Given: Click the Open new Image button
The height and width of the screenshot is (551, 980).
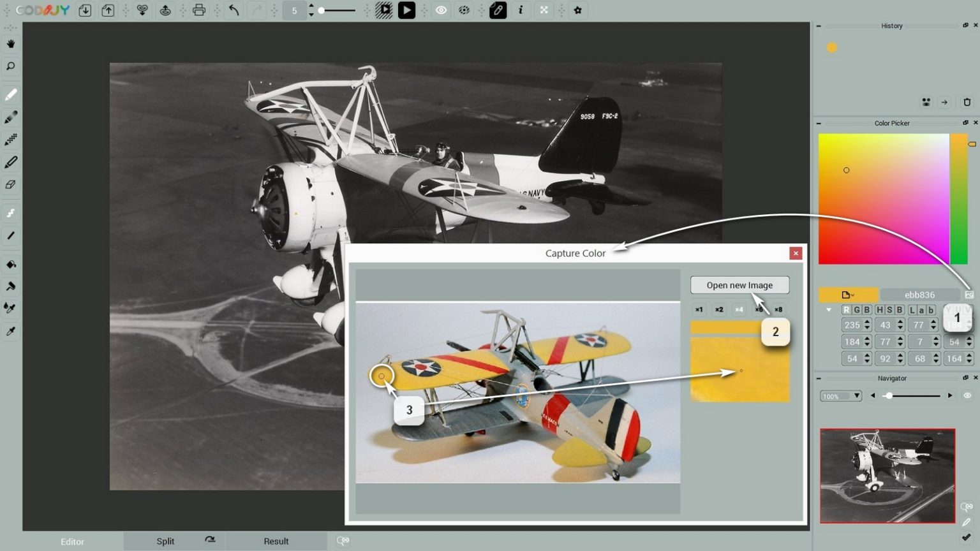Looking at the screenshot, I should [739, 285].
